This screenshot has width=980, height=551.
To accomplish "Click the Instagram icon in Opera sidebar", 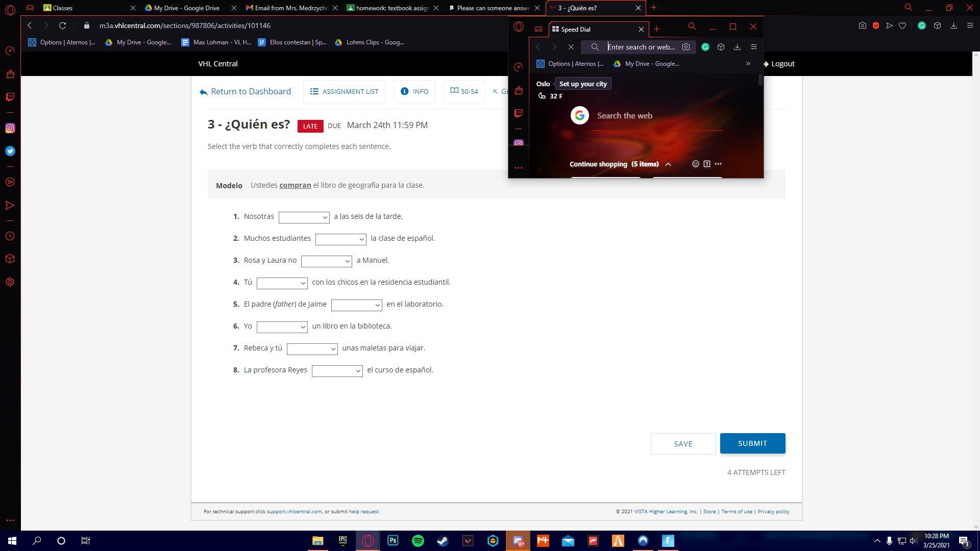I will [x=10, y=128].
